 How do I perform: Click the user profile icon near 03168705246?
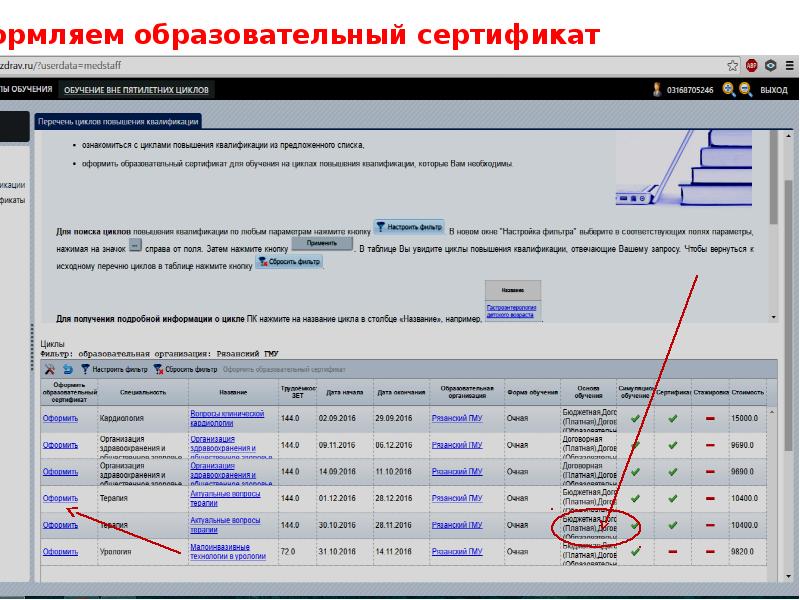657,90
